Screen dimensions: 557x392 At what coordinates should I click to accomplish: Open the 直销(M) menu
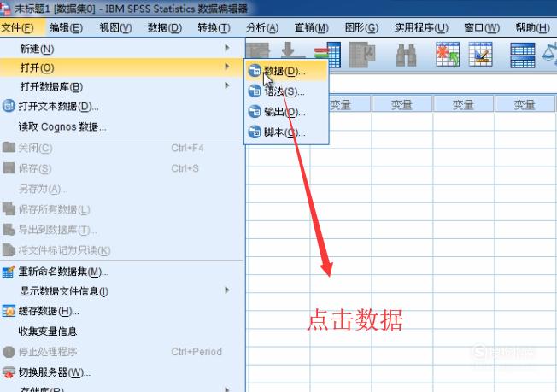pos(312,27)
